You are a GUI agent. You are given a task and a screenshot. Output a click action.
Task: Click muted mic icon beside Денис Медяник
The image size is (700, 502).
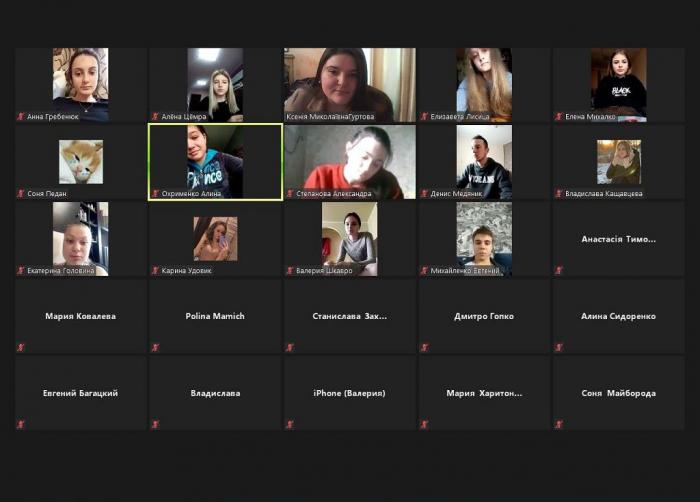[x=424, y=193]
